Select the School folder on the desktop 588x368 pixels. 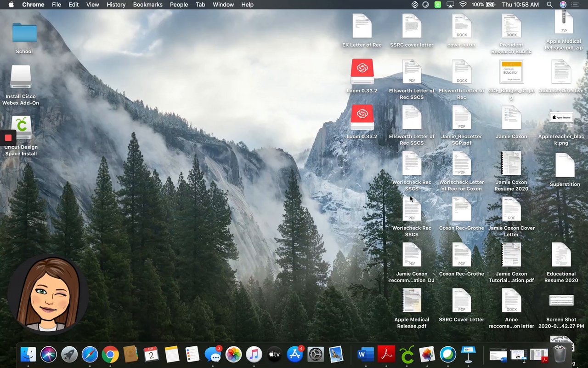coord(24,38)
